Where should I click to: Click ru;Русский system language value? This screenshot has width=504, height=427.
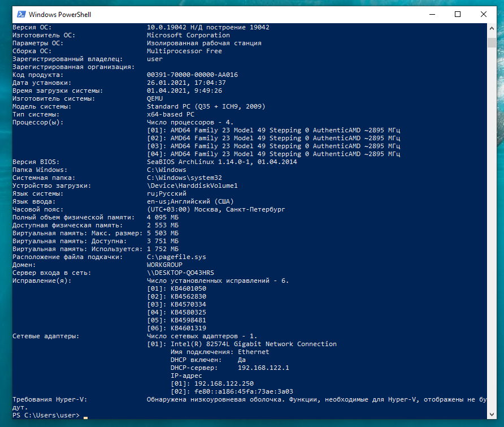click(167, 194)
